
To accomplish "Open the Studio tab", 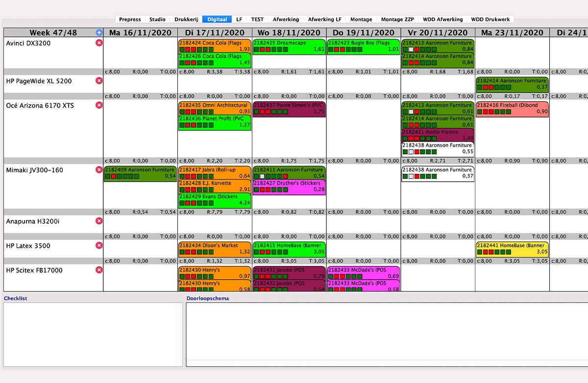I will coord(157,20).
